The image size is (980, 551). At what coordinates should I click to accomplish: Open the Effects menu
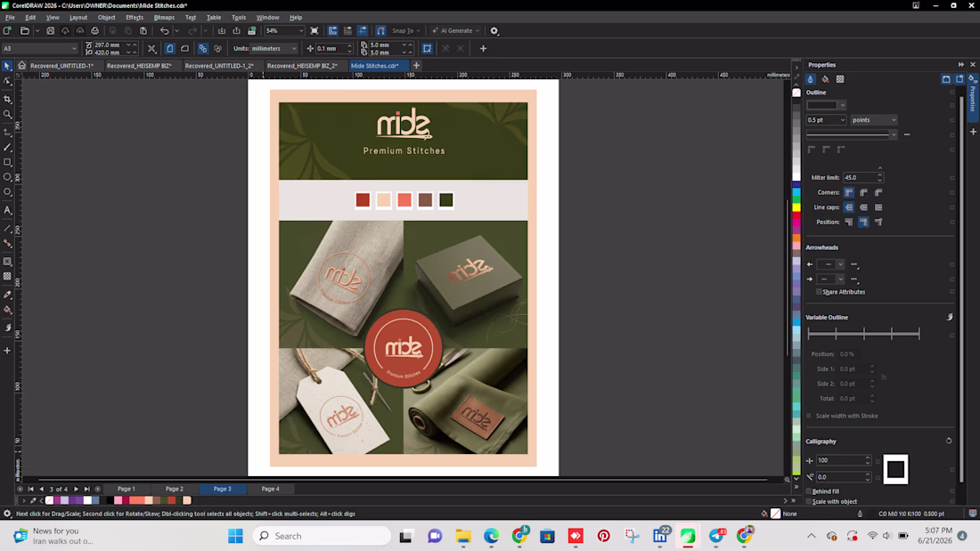point(135,18)
